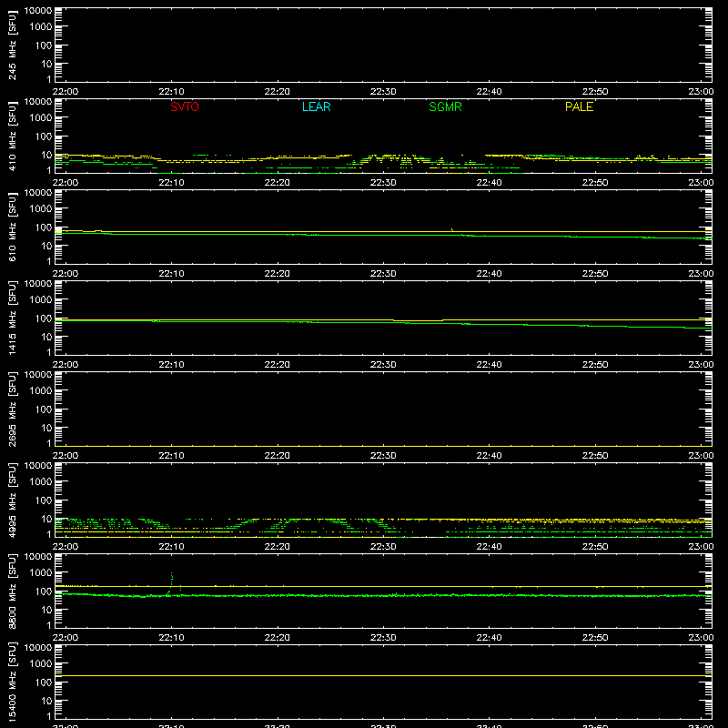Screen dimensions: 728x728
Task: Click the 22:10 tick label under the 410 MHz plot
Action: pos(171,183)
